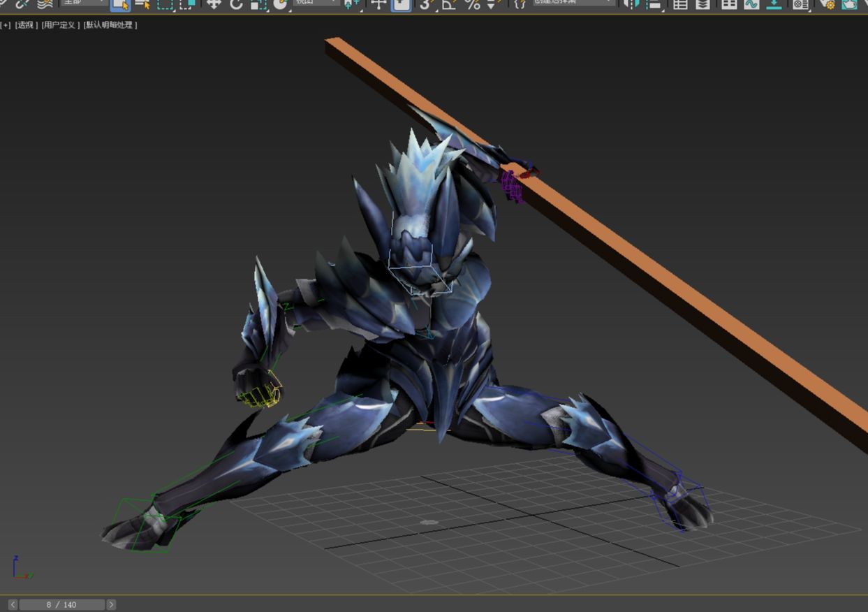This screenshot has height=612, width=868.
Task: Step to next frame with right arrow
Action: pos(111,604)
